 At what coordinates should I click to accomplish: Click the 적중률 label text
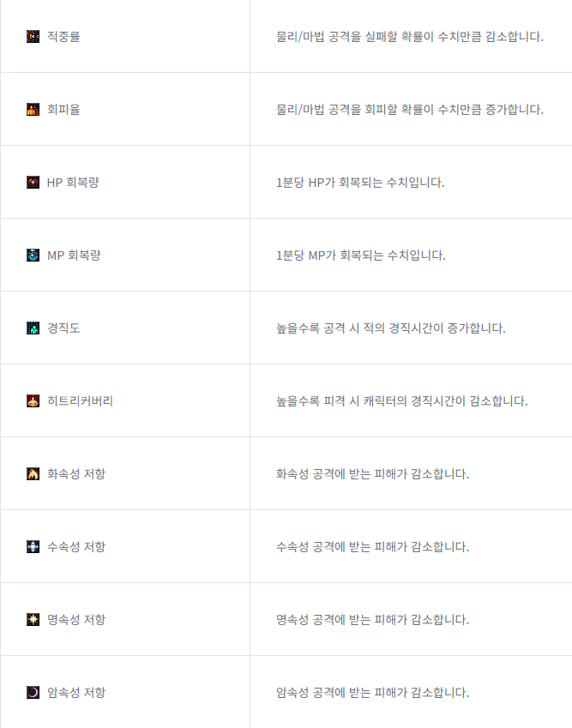(x=63, y=36)
